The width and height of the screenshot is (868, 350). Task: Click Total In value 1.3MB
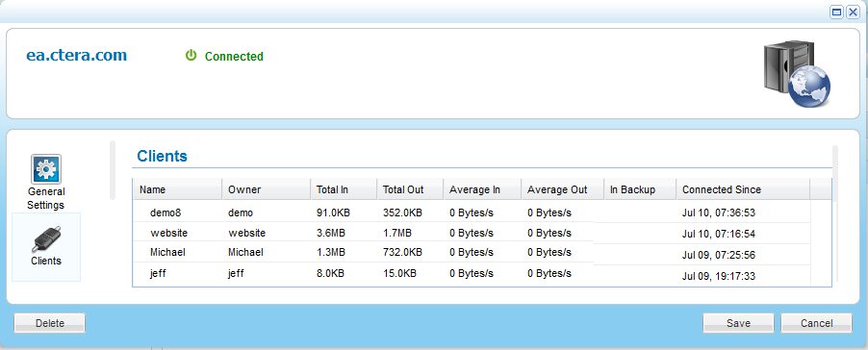(x=330, y=252)
